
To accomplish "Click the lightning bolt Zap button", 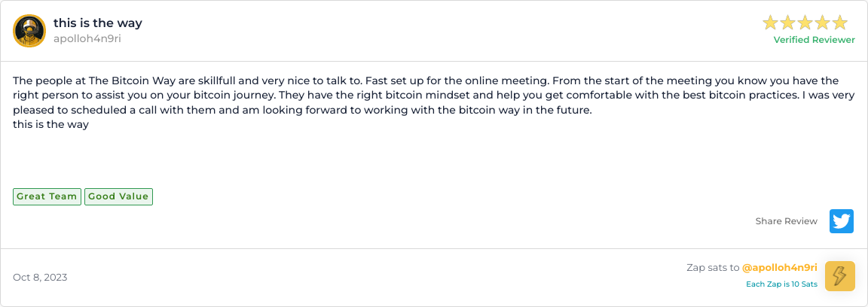I will pyautogui.click(x=840, y=276).
